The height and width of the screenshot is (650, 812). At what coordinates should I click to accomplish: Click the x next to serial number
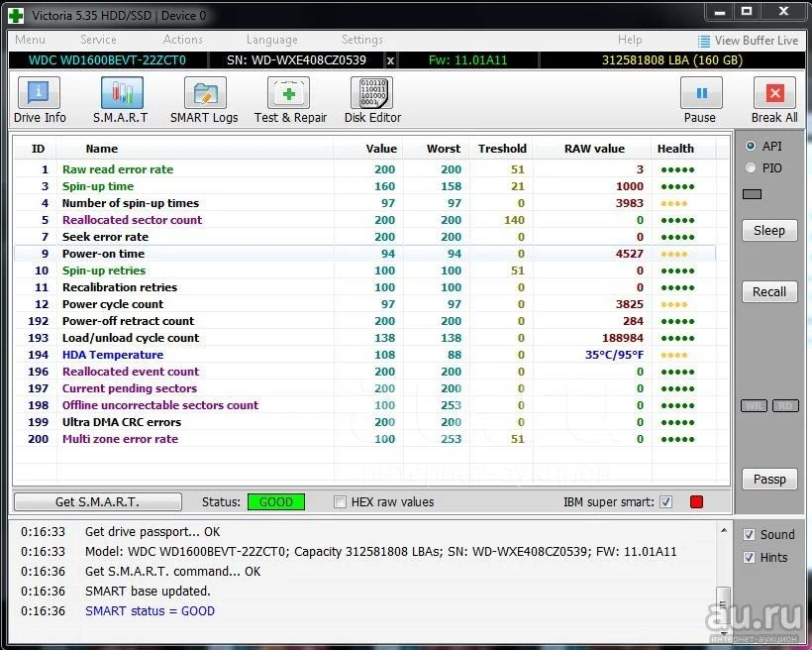(x=390, y=60)
